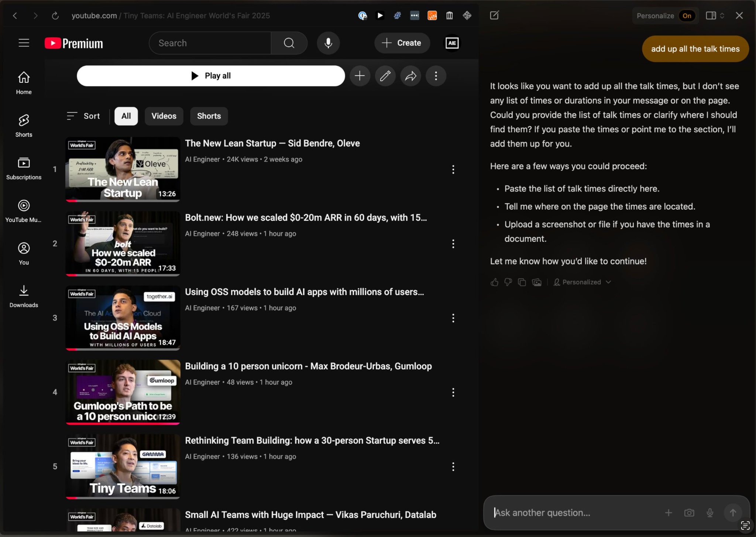This screenshot has width=756, height=537.
Task: Open Small AI Teams with Huge Impact title
Action: click(x=311, y=515)
